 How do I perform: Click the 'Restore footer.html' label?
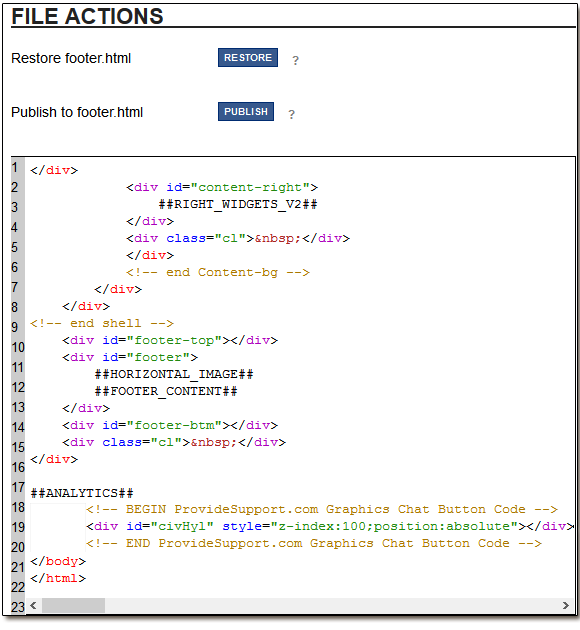tap(71, 58)
